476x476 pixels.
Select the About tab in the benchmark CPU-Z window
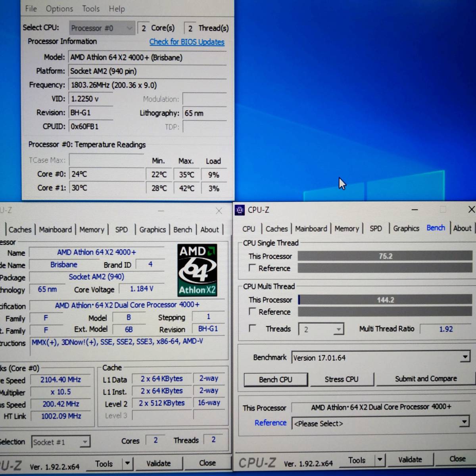(x=462, y=228)
